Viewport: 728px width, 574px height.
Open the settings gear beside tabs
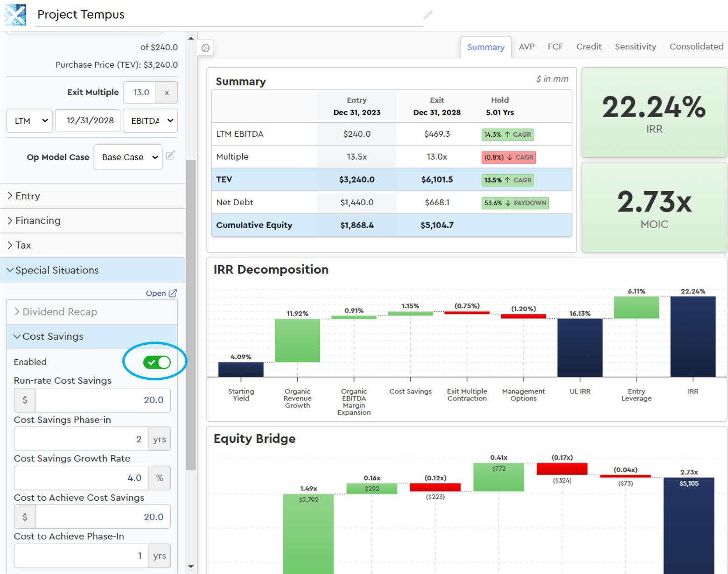pyautogui.click(x=205, y=48)
